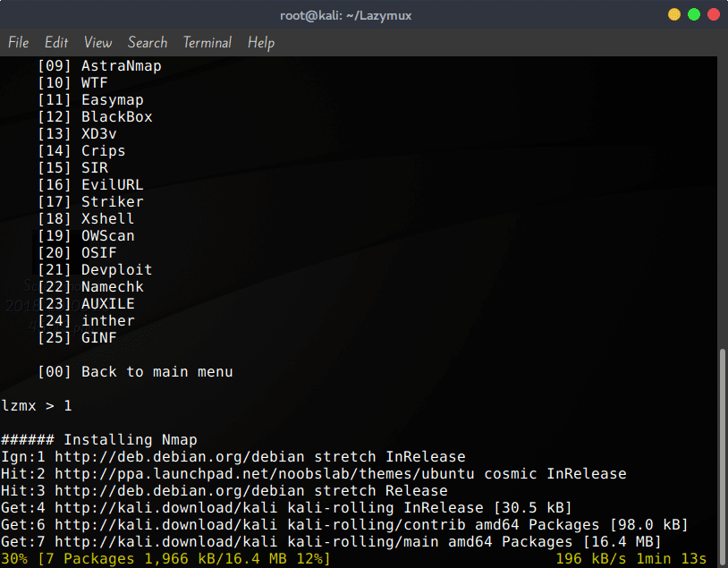Click the text [25] GINF
Viewport: 728px width, 568px height.
coord(78,338)
